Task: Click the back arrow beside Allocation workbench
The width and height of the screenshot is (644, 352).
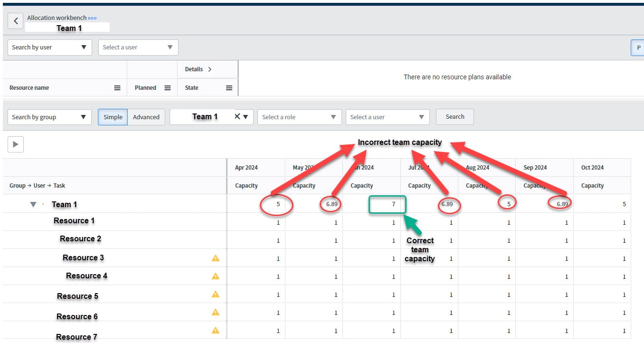Action: pyautogui.click(x=15, y=20)
